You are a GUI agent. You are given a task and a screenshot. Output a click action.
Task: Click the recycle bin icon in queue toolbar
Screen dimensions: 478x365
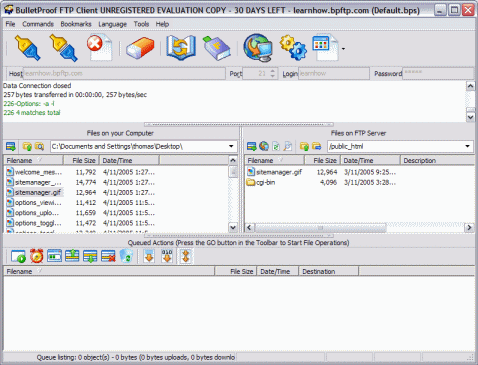(126, 256)
